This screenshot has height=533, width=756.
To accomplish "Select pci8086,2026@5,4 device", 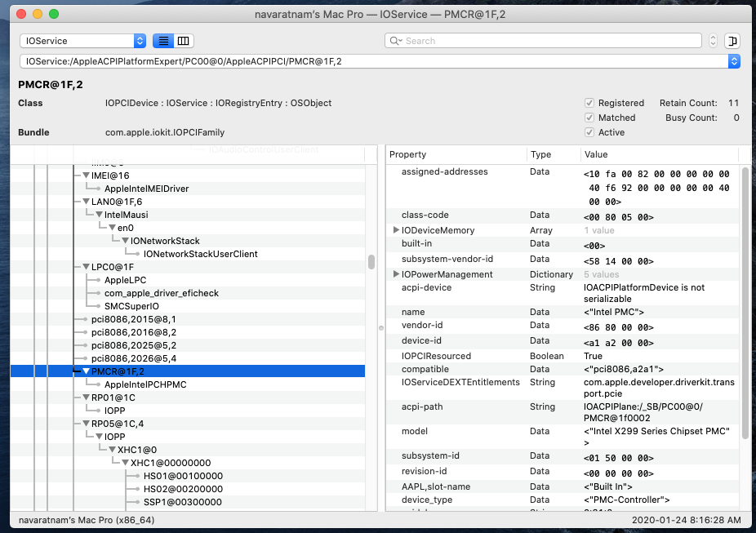I will coord(134,358).
